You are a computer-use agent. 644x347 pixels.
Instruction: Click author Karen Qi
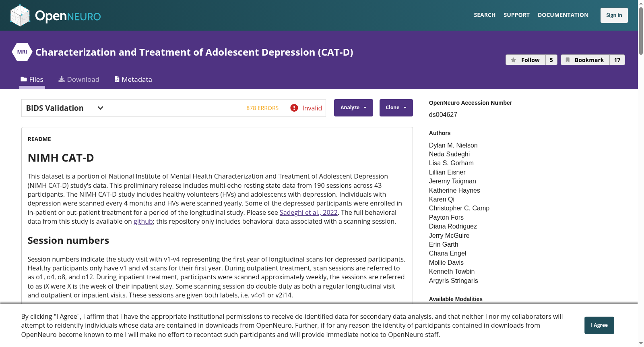(442, 199)
